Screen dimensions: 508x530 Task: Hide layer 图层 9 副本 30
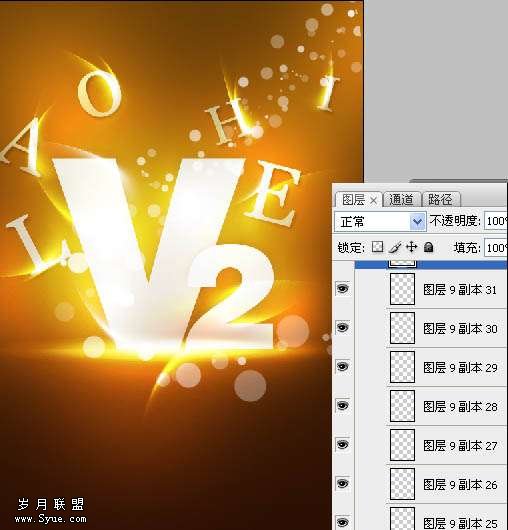pyautogui.click(x=343, y=328)
